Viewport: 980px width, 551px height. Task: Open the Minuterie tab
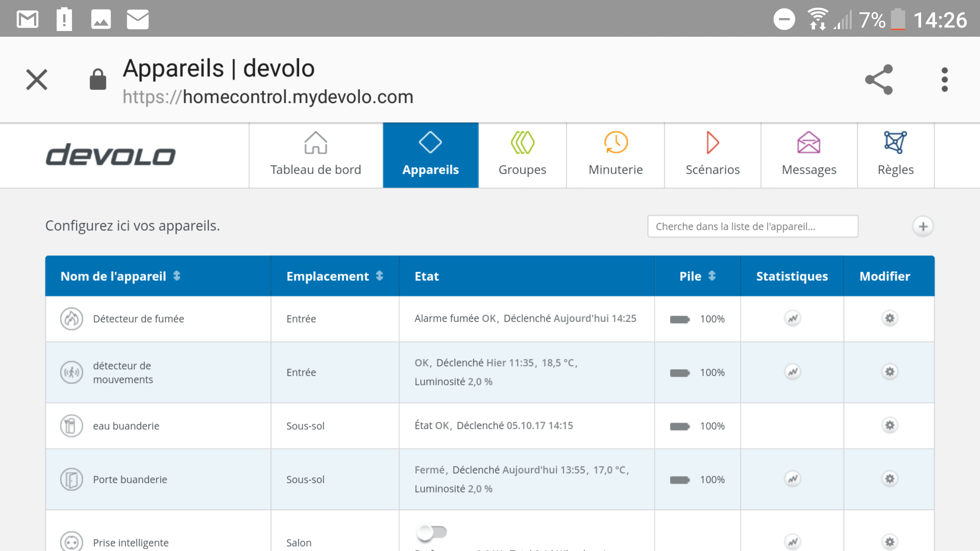(615, 155)
